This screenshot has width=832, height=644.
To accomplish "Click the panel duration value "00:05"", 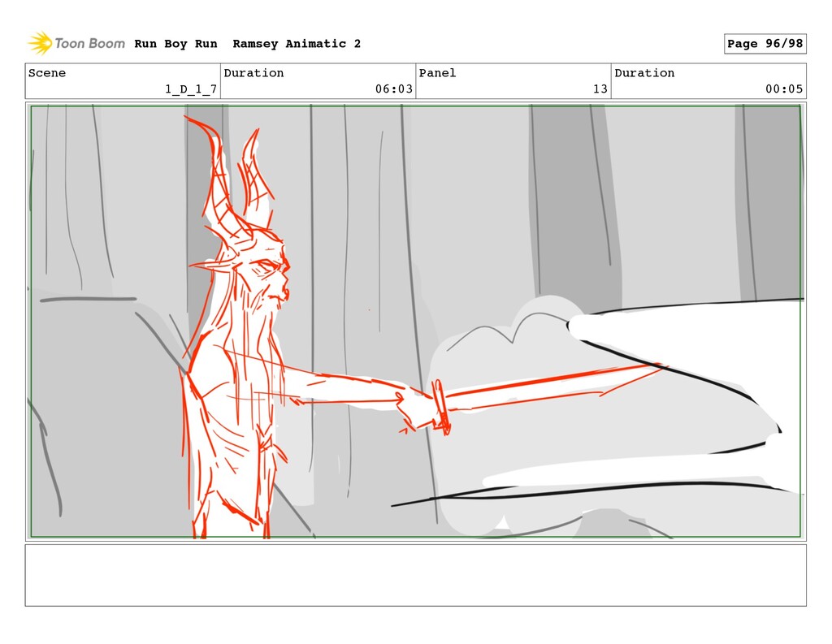I will tap(784, 89).
